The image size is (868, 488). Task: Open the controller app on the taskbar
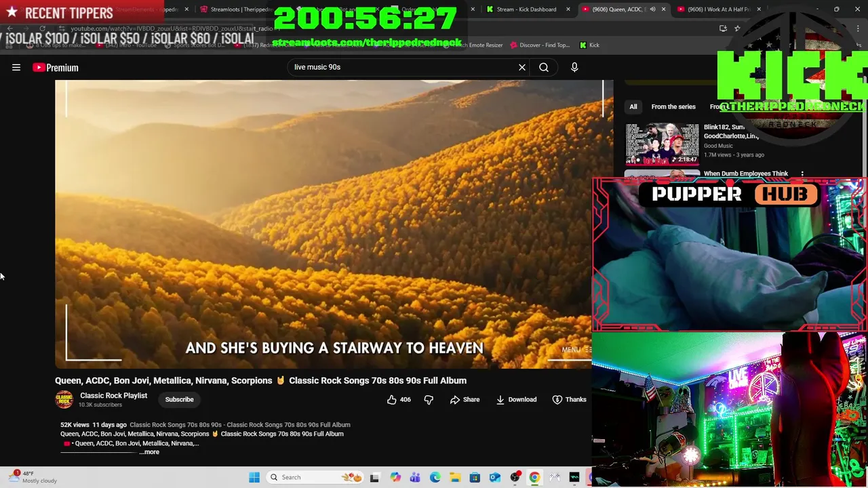[x=555, y=477]
